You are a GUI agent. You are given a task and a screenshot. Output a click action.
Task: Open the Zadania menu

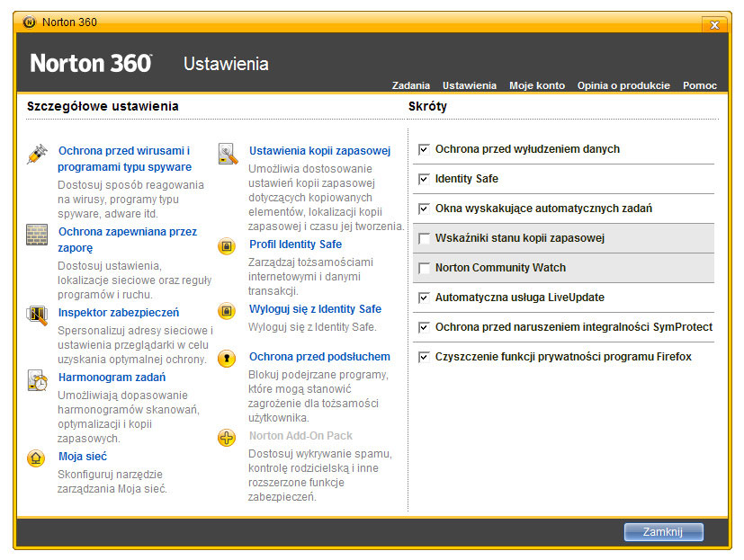click(x=410, y=85)
